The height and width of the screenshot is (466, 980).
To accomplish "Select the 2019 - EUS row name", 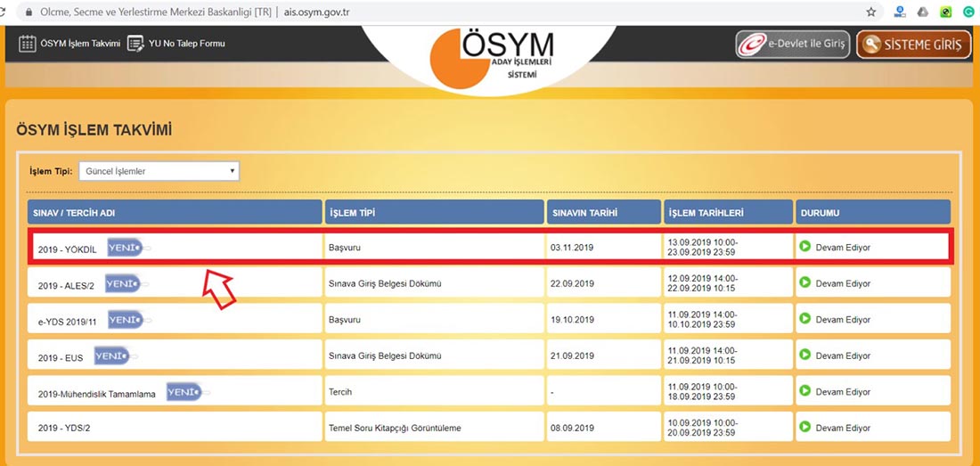I will click(x=60, y=358).
